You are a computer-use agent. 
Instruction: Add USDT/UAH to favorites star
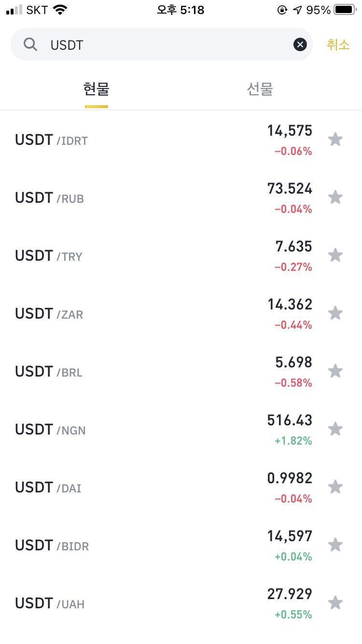click(335, 603)
